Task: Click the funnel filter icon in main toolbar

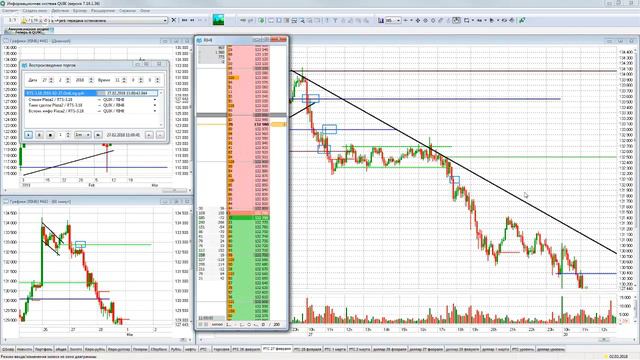Action: [x=335, y=20]
